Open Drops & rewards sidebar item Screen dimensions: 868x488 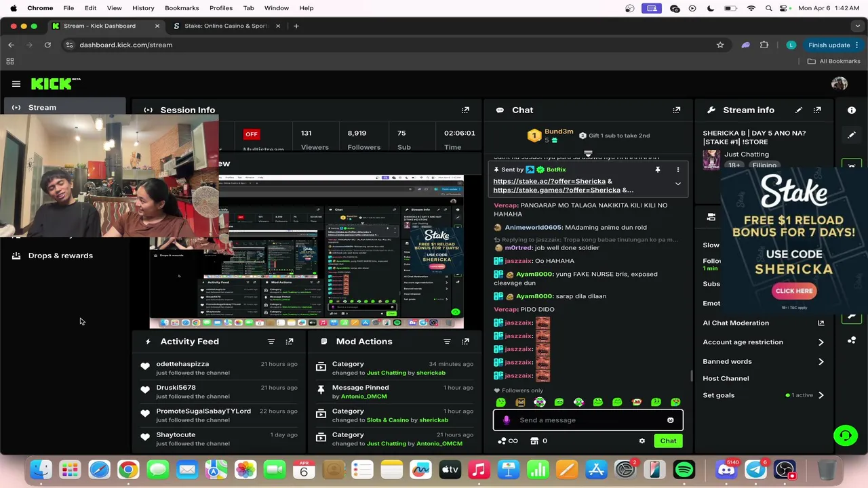pyautogui.click(x=60, y=256)
